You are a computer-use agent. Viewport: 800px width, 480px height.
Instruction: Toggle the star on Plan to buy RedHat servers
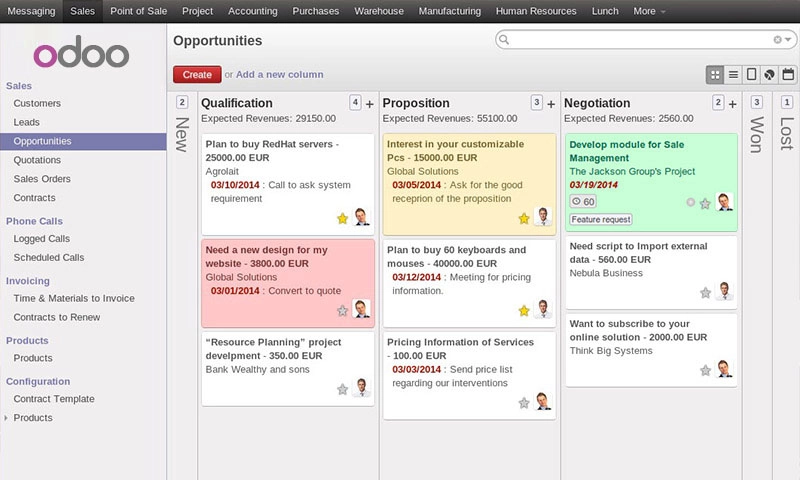342,218
